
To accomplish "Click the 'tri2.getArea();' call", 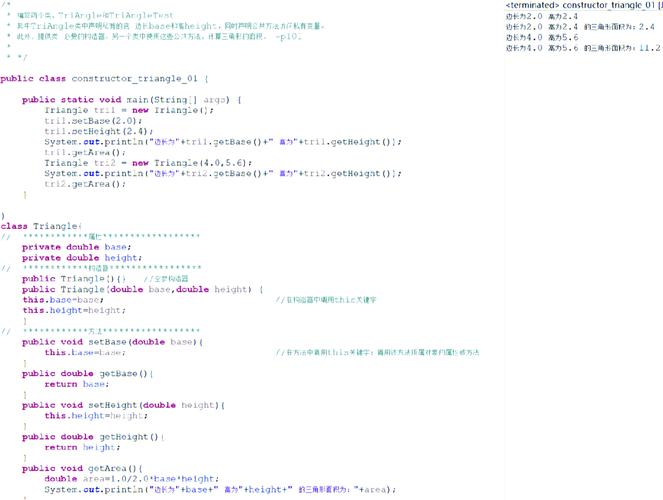I will 85,184.
